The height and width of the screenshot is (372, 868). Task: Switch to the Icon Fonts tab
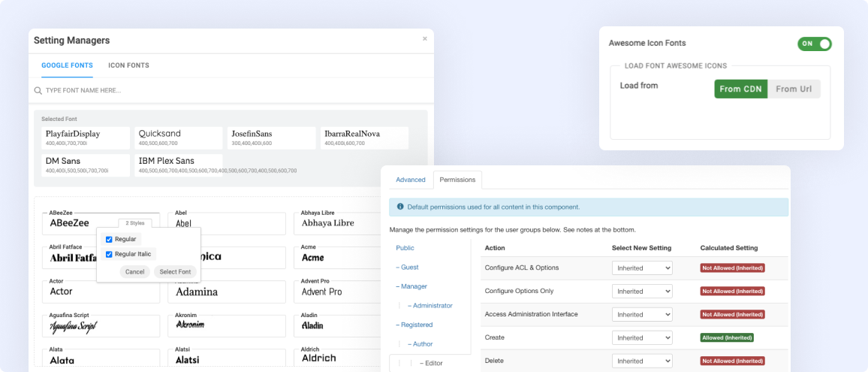(x=128, y=65)
